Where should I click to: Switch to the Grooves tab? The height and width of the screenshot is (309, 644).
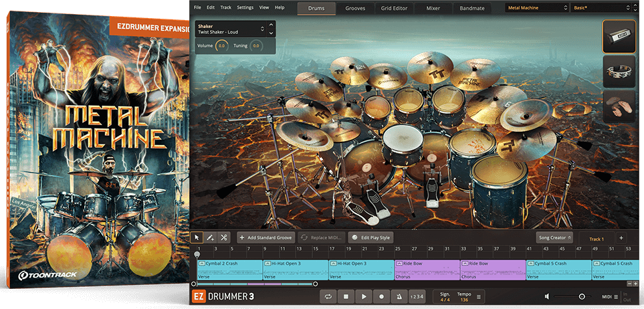coord(355,8)
